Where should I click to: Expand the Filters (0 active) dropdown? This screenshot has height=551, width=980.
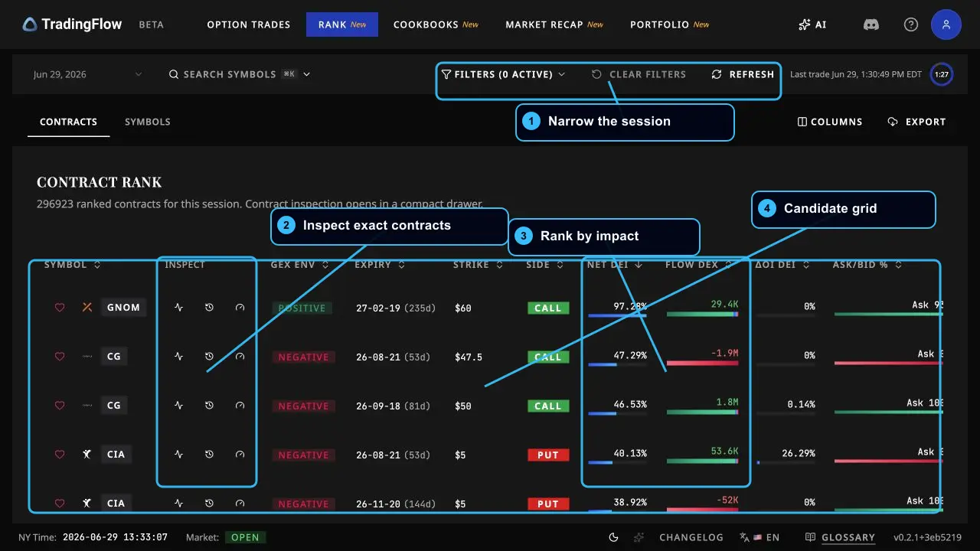click(504, 74)
